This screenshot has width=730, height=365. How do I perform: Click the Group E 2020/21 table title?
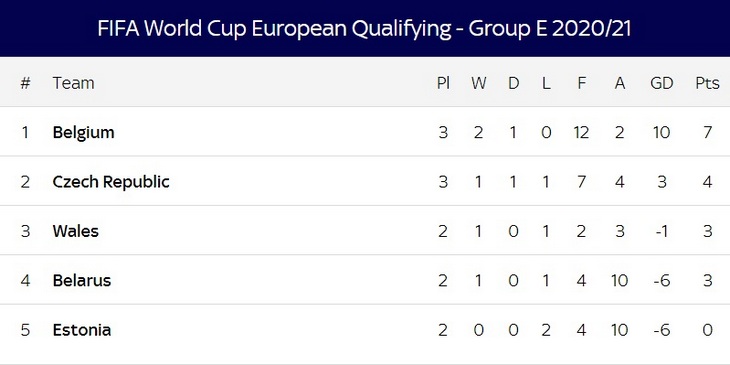click(x=364, y=28)
